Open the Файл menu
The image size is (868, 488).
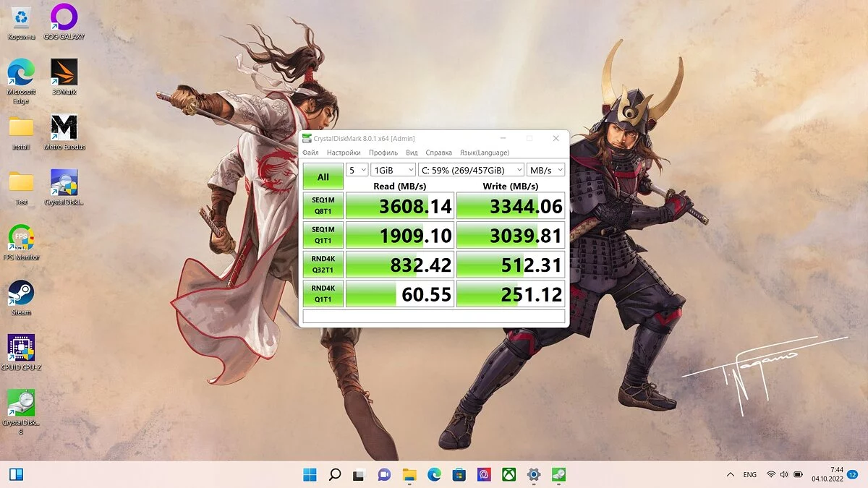[x=310, y=153]
